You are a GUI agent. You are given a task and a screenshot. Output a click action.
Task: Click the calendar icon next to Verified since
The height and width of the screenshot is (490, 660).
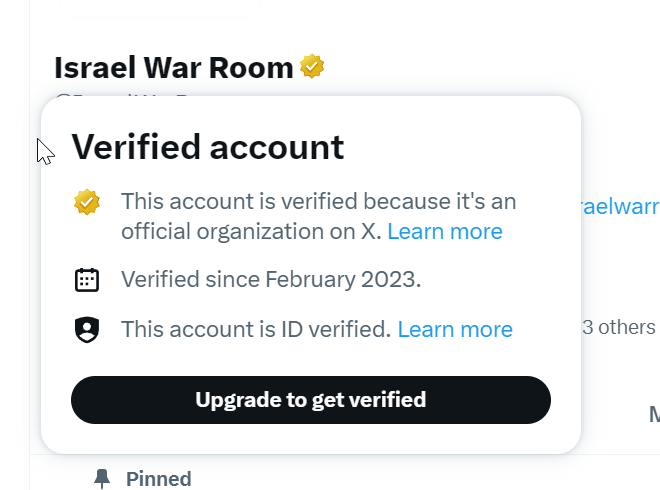tap(87, 280)
